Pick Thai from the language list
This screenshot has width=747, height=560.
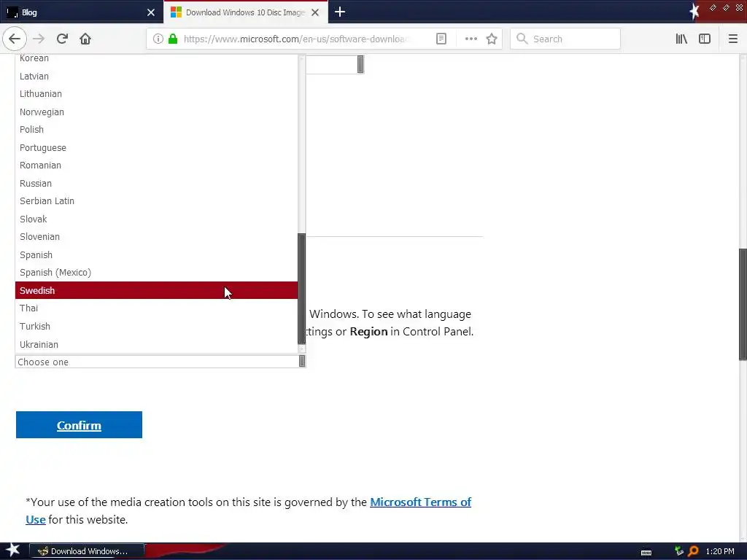pos(157,308)
